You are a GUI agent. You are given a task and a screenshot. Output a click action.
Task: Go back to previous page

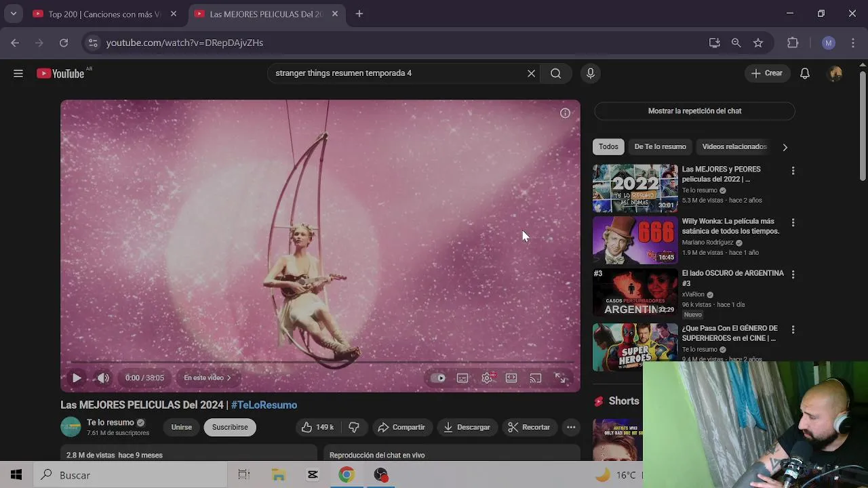15,43
